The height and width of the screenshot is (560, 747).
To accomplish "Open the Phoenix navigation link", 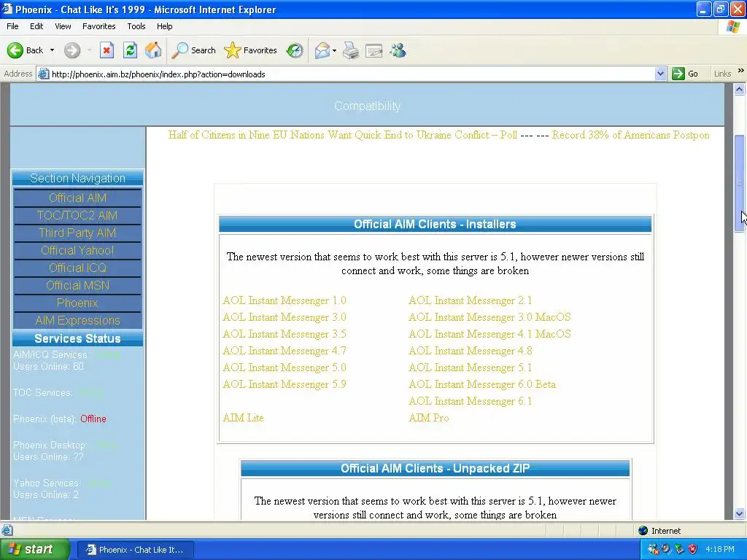I will point(77,303).
